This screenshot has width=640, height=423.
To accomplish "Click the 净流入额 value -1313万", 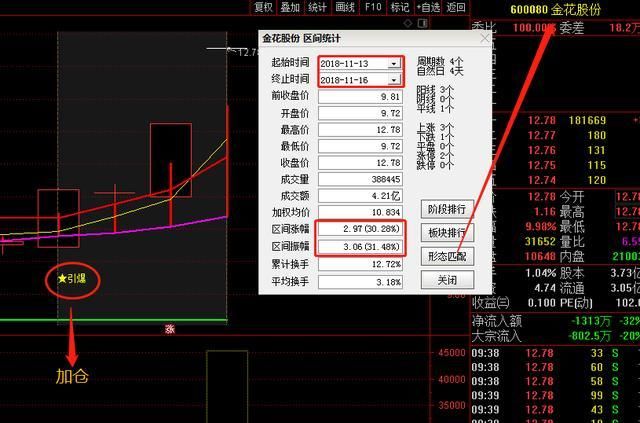I will [x=591, y=321].
